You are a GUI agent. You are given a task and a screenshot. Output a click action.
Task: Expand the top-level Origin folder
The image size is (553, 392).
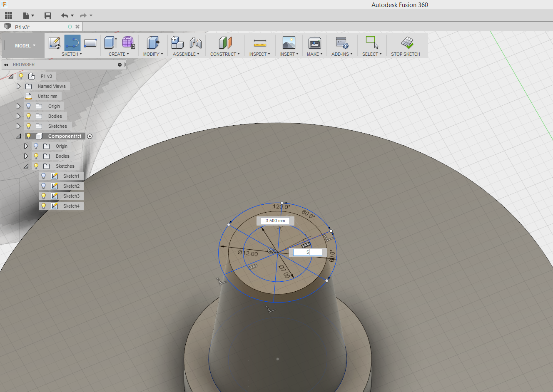(18, 106)
